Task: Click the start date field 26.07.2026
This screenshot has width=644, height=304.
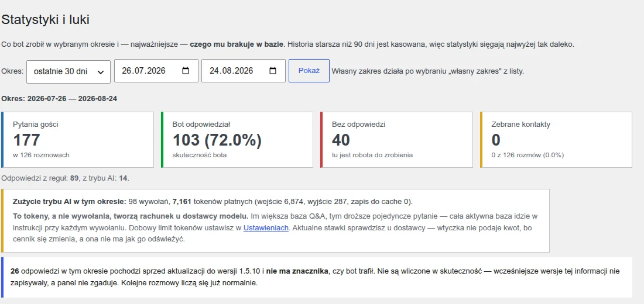Action: pos(156,71)
